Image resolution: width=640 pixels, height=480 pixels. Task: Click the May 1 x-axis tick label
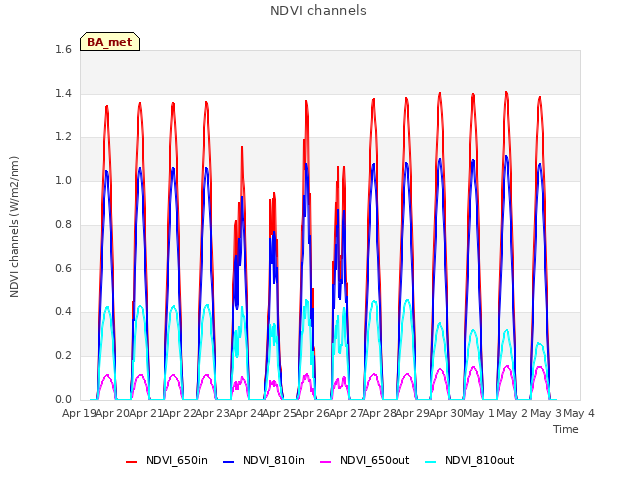coord(479,413)
